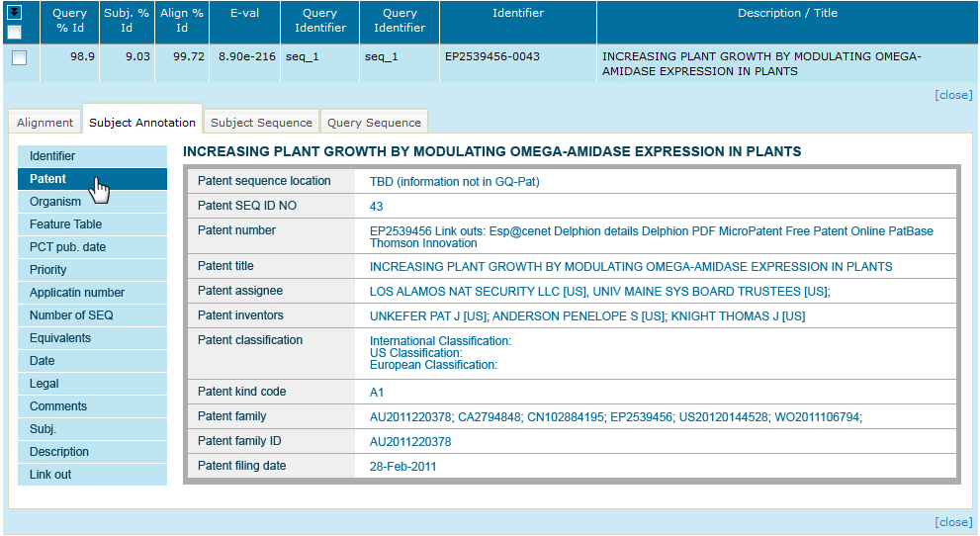
Task: Open Thomson Innovation link
Action: [423, 243]
